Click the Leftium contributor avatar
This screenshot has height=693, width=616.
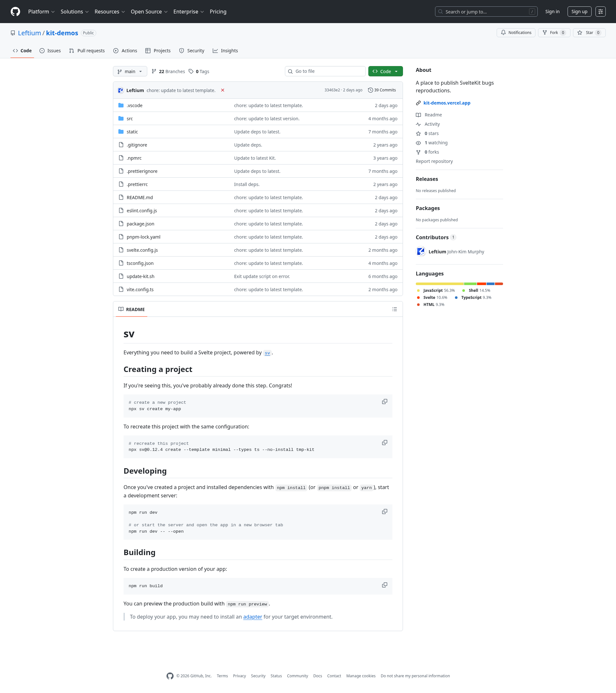[x=421, y=251]
